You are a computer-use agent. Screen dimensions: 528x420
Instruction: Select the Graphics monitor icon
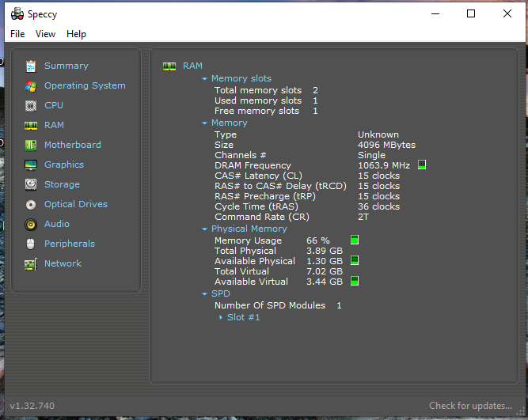(x=31, y=165)
